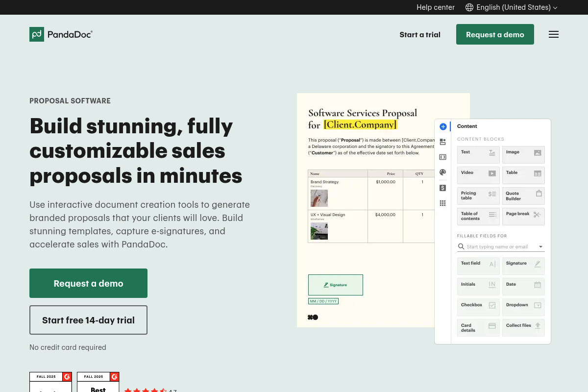The height and width of the screenshot is (392, 588).
Task: Insert a Video content block
Action: [x=478, y=175]
